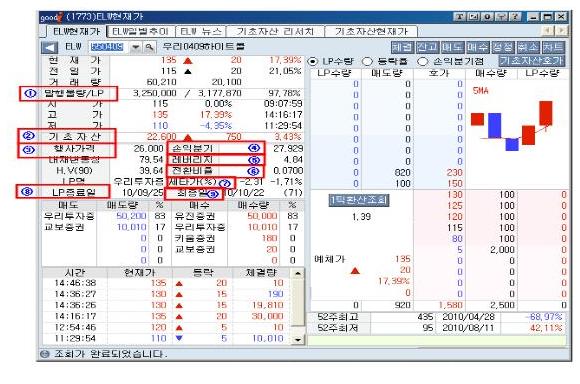
Task: Click 유진증권 in the buyer list
Action: click(195, 216)
